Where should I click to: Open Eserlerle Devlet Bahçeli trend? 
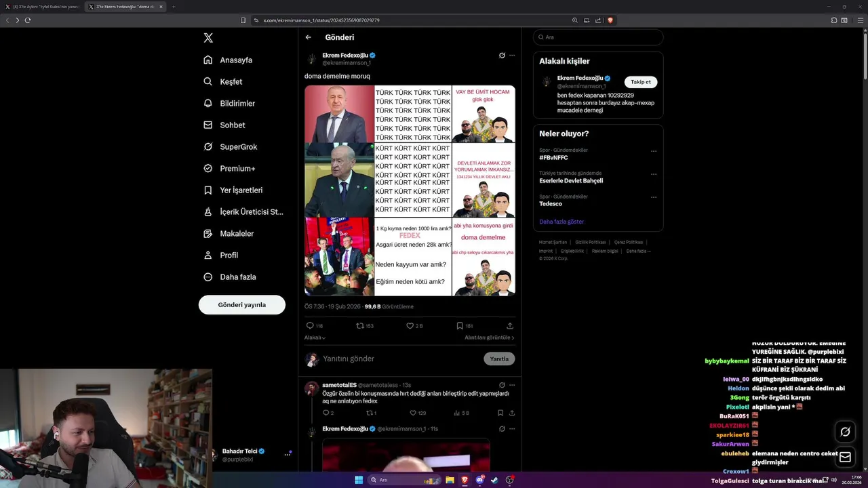[571, 181]
